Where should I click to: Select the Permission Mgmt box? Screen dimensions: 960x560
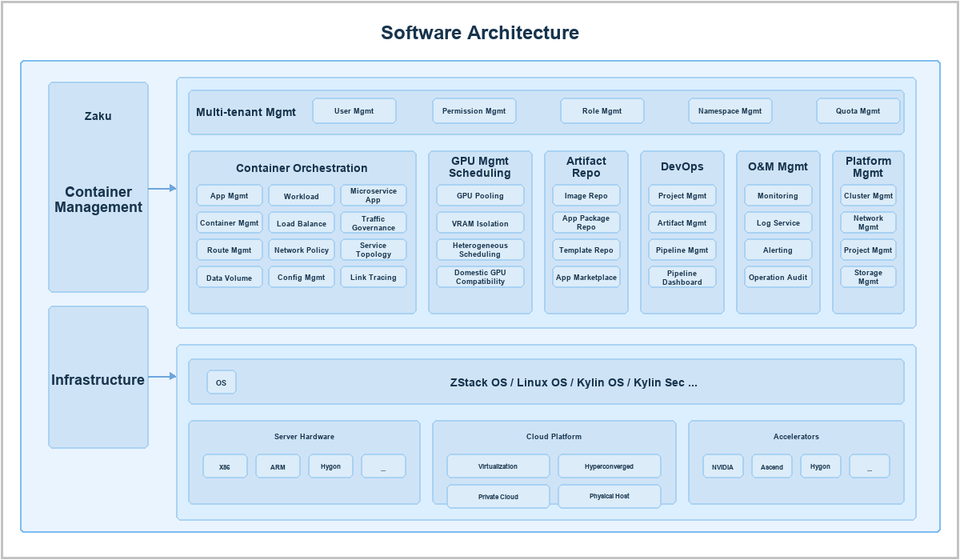click(x=474, y=111)
